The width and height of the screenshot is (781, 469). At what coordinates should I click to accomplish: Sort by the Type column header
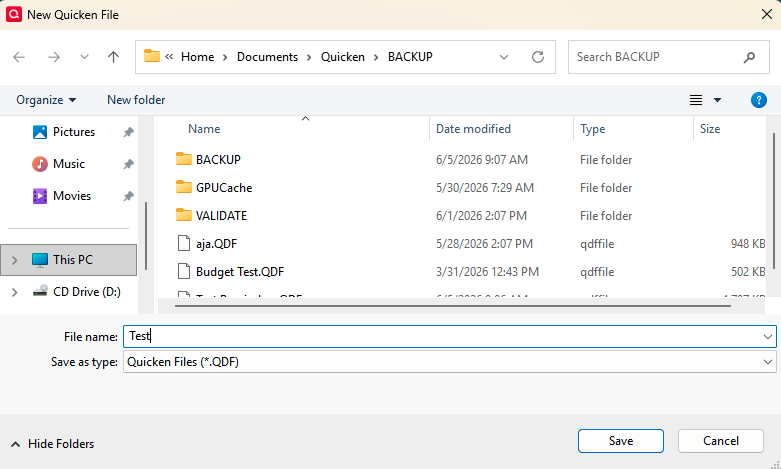592,129
